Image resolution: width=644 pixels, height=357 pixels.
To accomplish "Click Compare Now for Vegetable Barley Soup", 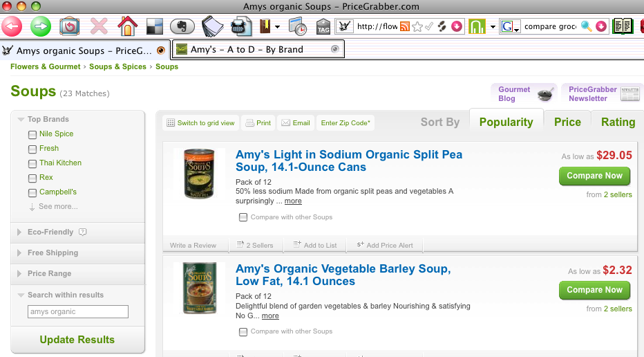I will pyautogui.click(x=594, y=291).
